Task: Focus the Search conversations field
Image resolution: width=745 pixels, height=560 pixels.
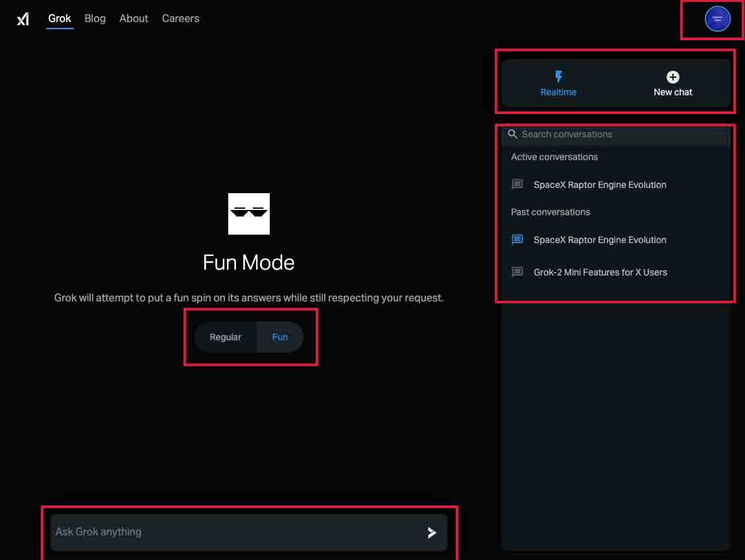Action: (615, 134)
